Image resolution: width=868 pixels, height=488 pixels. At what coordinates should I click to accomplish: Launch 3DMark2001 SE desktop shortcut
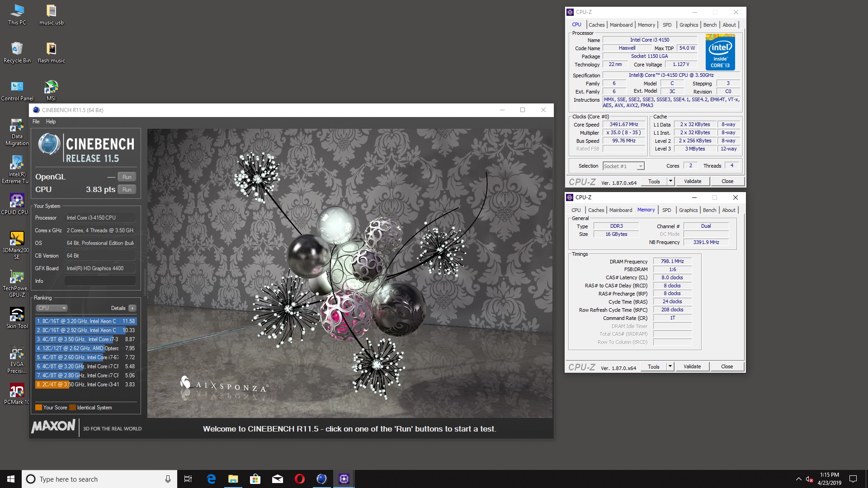coord(16,246)
